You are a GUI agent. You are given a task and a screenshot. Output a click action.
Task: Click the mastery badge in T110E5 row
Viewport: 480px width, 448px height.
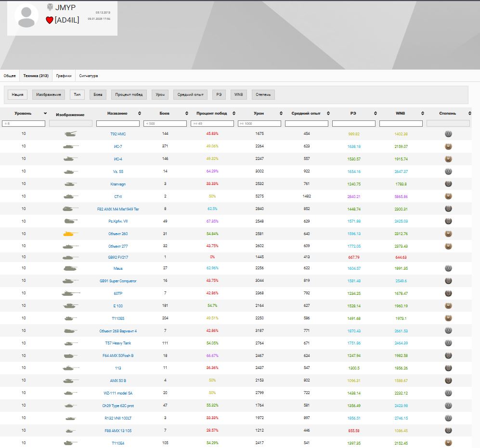[x=448, y=318]
